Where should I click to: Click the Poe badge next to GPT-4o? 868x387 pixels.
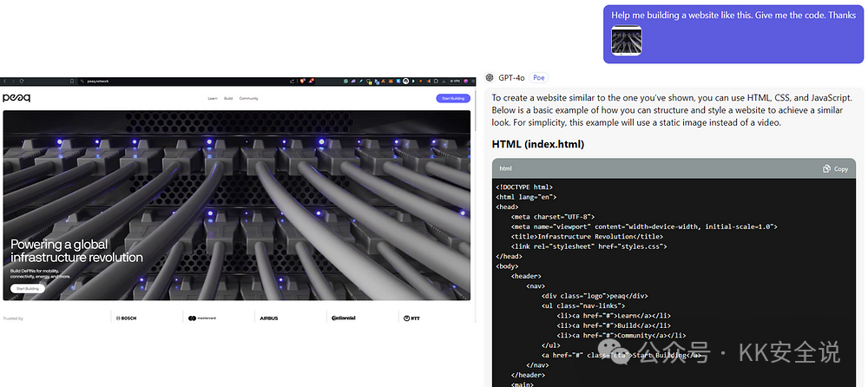coord(537,77)
